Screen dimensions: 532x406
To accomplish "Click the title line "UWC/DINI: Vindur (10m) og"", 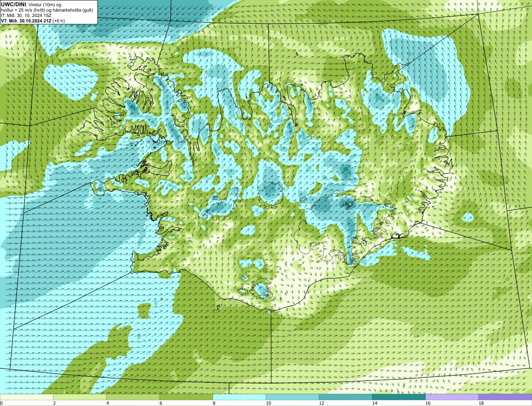I will (31, 4).
